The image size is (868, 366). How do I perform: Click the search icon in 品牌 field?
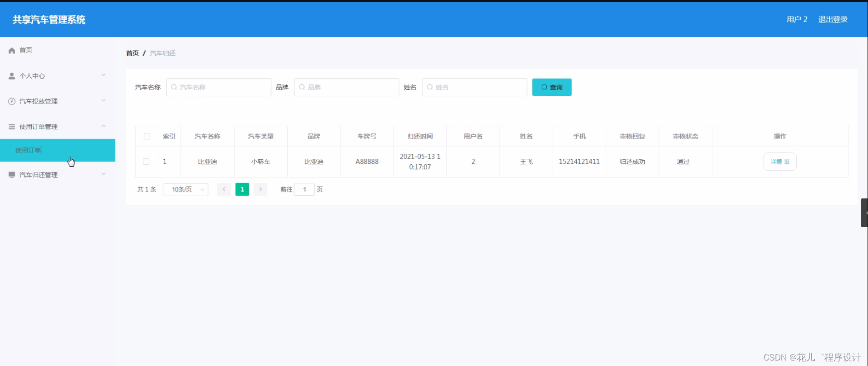pos(302,87)
